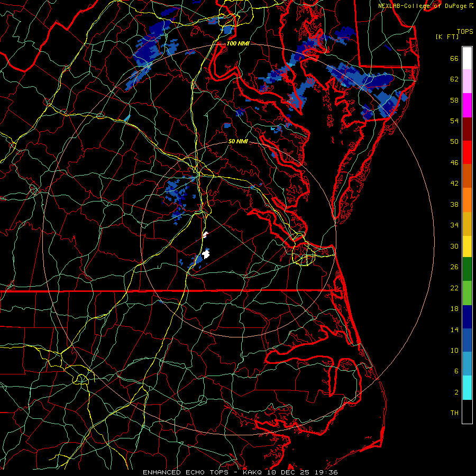Click the '66' legend value label
Screen dimensions: 476x476
454,59
